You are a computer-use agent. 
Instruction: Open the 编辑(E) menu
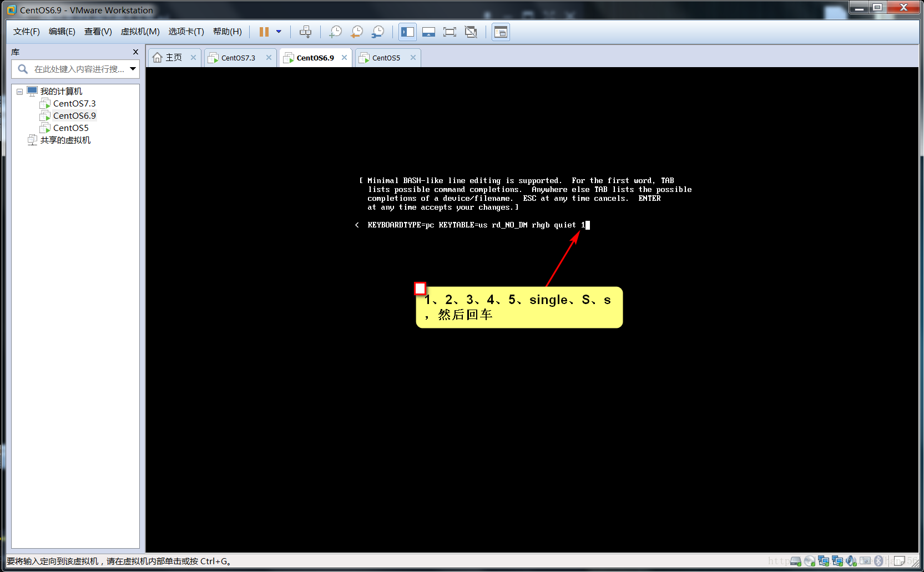click(62, 32)
